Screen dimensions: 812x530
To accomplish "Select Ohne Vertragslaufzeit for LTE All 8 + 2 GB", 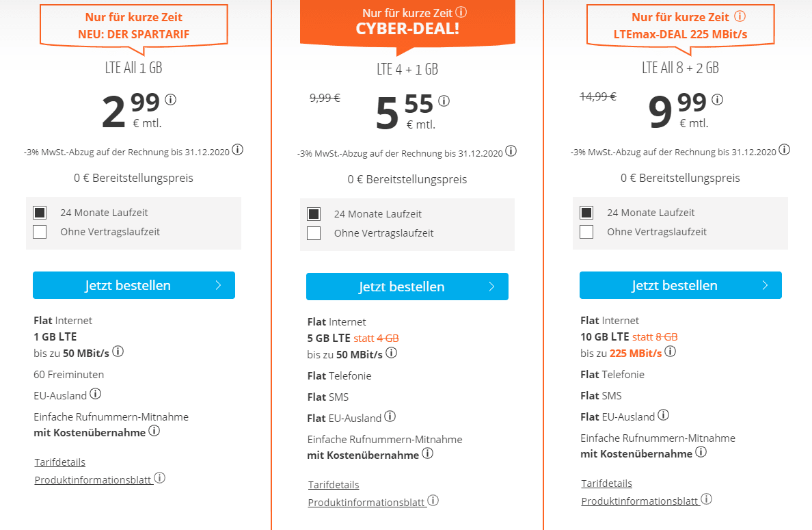I will click(x=586, y=232).
